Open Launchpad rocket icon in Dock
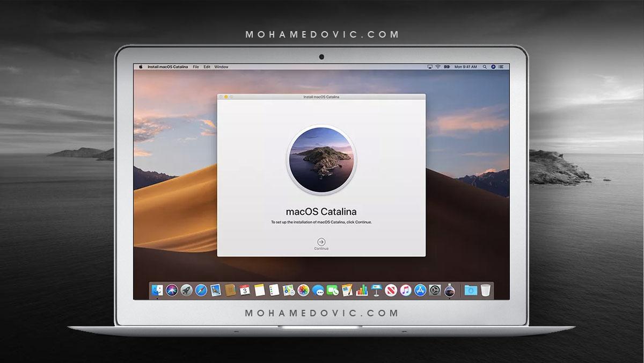644x363 pixels. pyautogui.click(x=186, y=290)
